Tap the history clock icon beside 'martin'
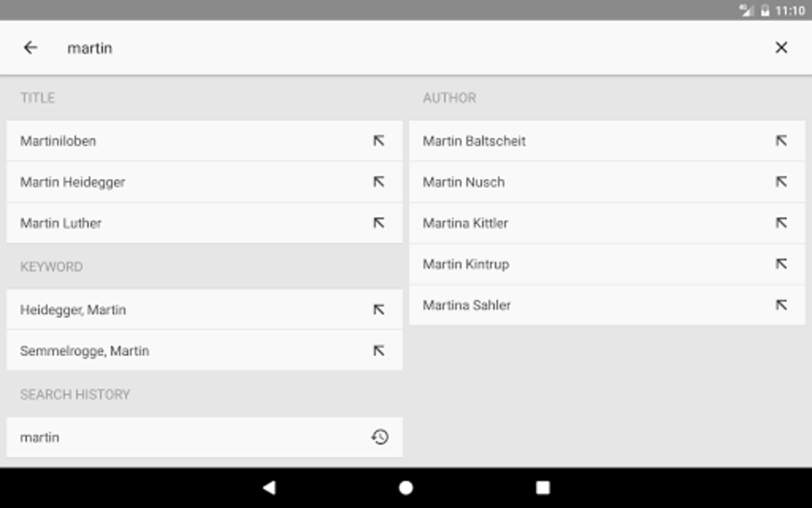 [379, 437]
